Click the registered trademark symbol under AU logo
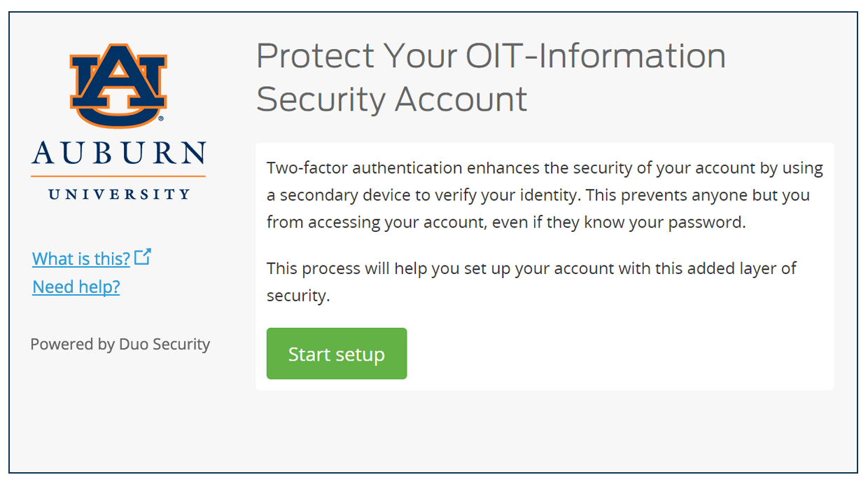The height and width of the screenshot is (482, 868). [160, 120]
